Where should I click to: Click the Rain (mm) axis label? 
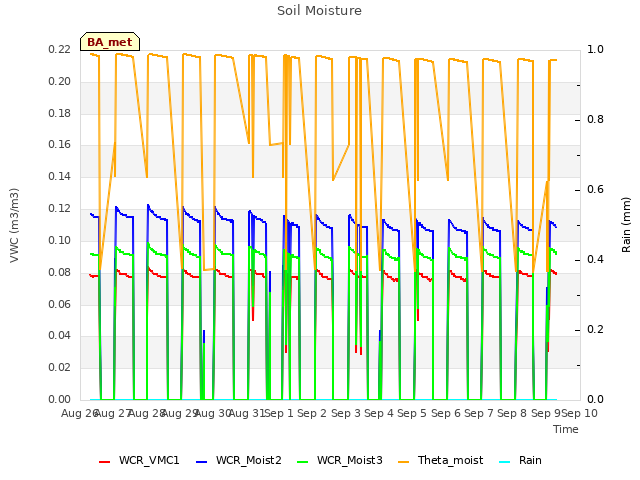point(626,225)
